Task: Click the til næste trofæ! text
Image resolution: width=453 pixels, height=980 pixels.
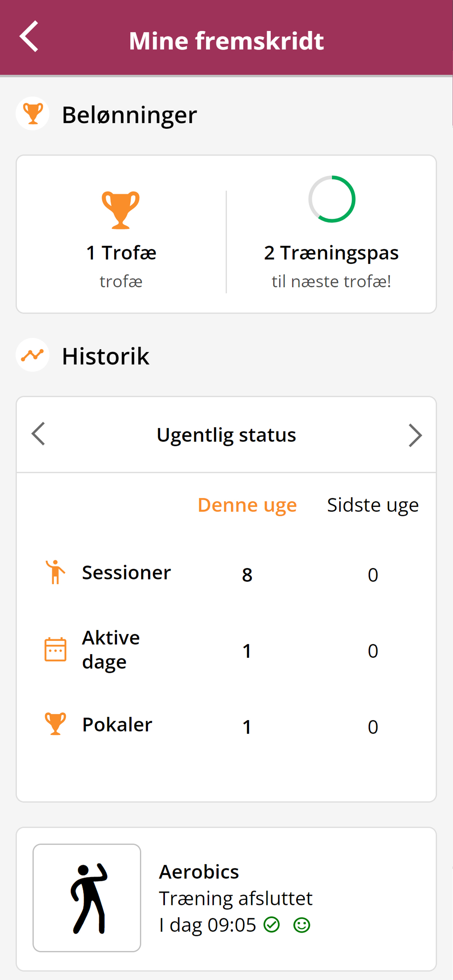Action: pos(331,281)
